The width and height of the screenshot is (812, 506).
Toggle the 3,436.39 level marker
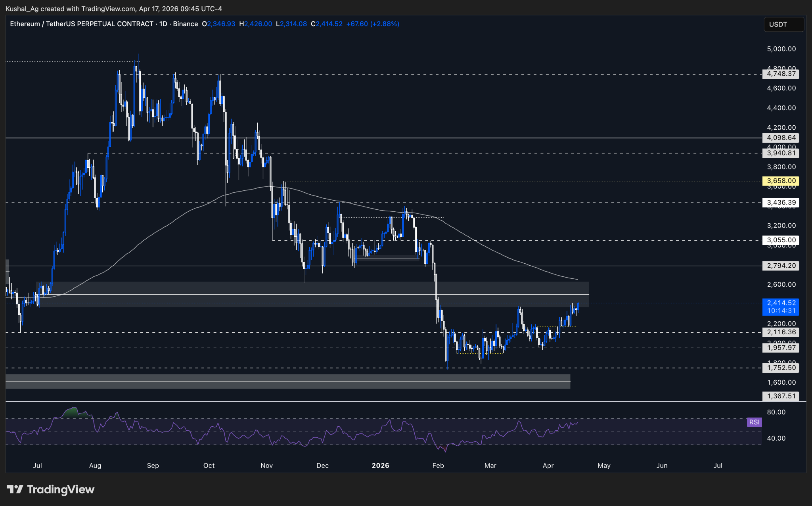coord(780,203)
